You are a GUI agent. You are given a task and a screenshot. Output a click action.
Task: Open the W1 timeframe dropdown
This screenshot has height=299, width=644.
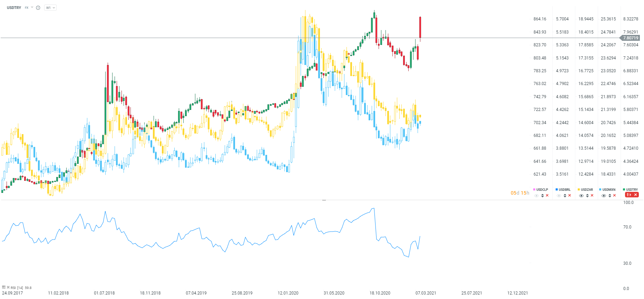(x=50, y=8)
